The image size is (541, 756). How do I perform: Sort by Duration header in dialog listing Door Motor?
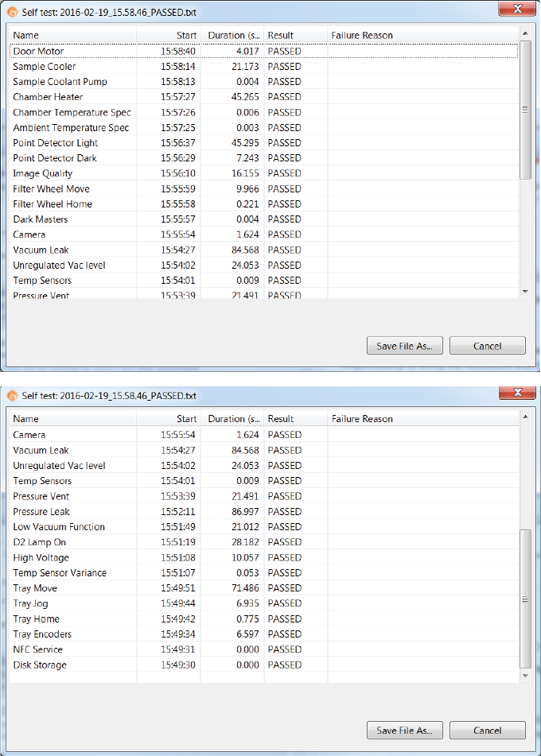coord(232,35)
